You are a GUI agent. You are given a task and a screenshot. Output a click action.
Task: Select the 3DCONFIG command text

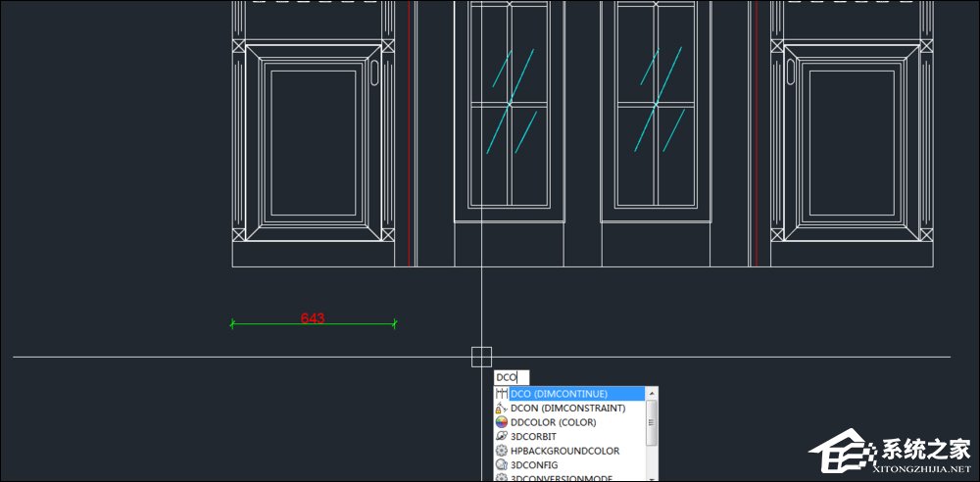pos(534,464)
